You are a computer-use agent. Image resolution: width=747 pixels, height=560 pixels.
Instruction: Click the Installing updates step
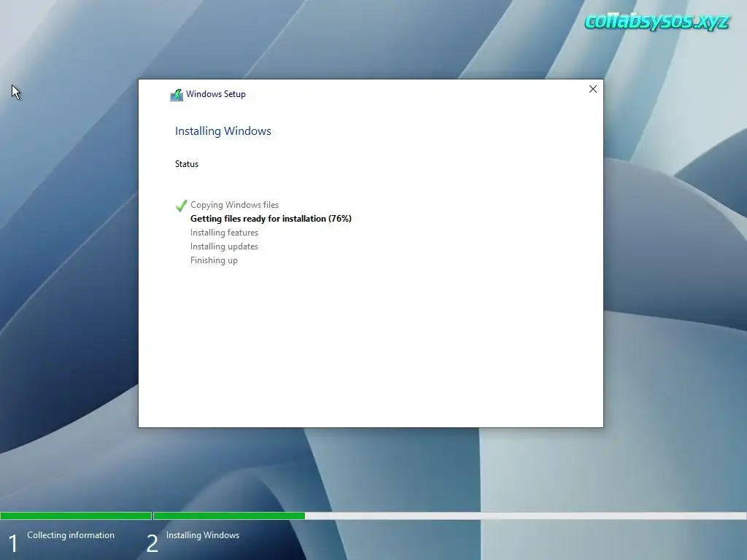[224, 246]
